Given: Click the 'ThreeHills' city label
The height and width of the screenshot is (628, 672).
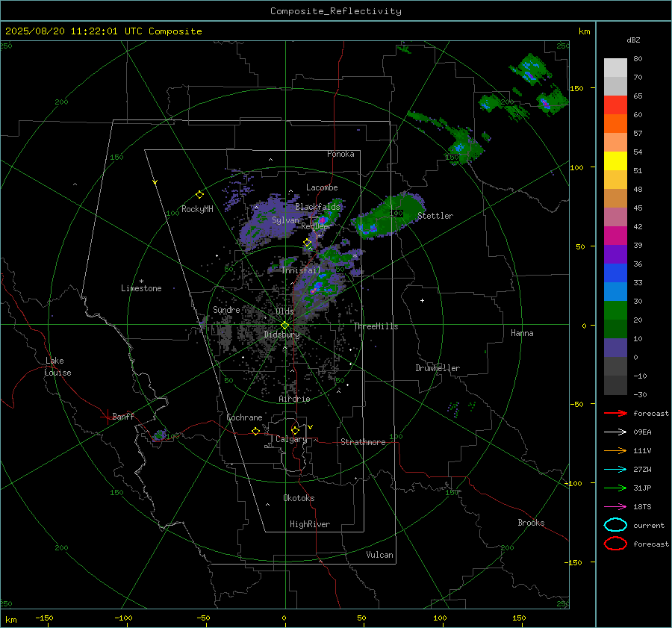Looking at the screenshot, I should coord(376,326).
